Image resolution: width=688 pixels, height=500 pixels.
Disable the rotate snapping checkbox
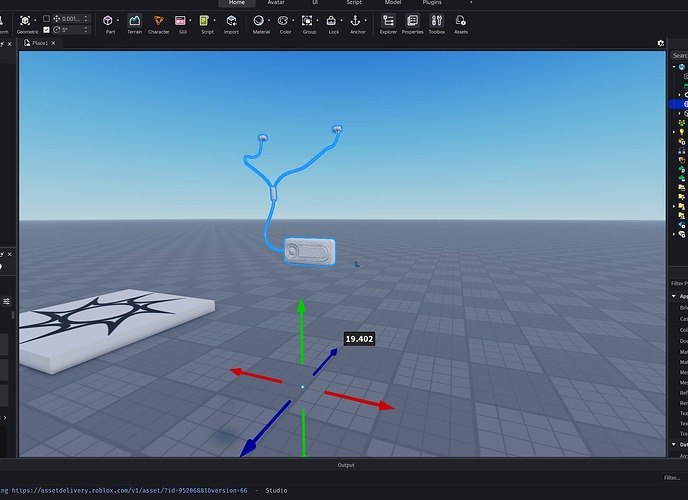(46, 30)
